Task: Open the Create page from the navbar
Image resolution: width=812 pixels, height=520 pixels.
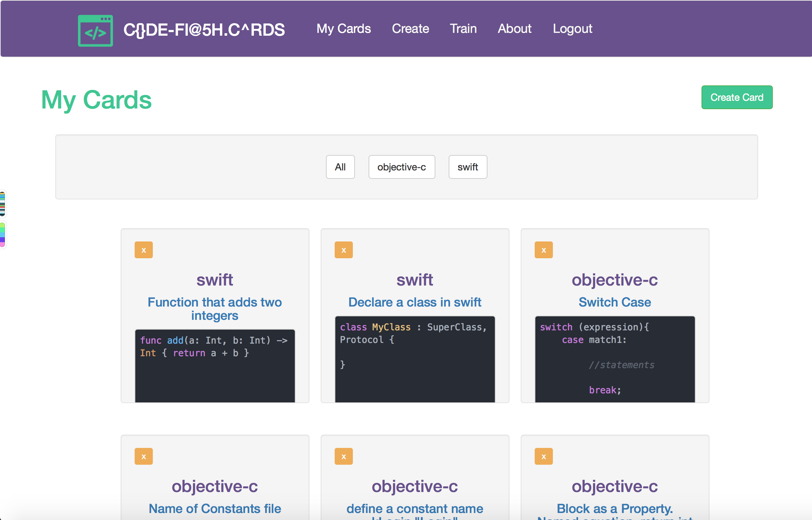Action: tap(410, 29)
